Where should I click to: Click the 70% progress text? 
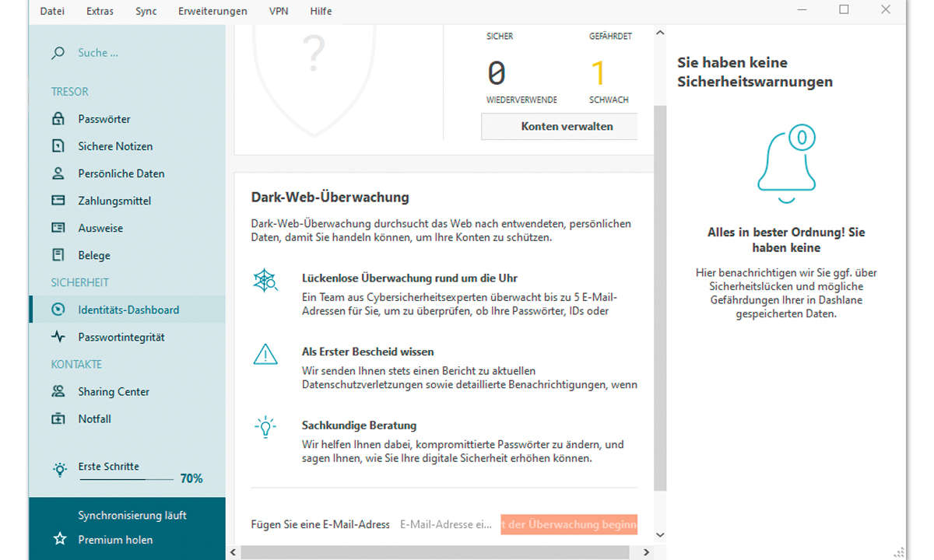tap(191, 478)
